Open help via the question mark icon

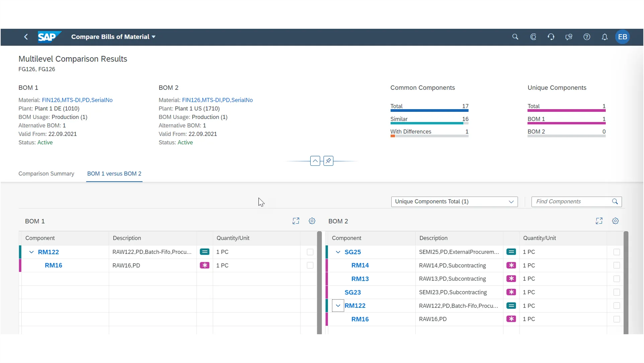tap(587, 37)
